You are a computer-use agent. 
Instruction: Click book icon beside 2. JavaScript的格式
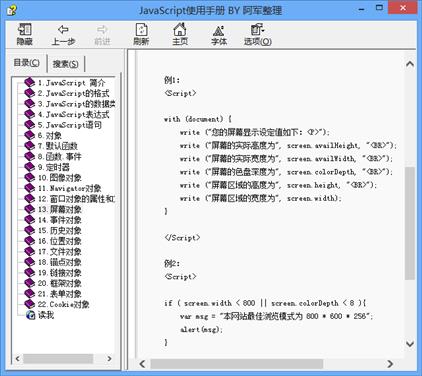(x=30, y=93)
